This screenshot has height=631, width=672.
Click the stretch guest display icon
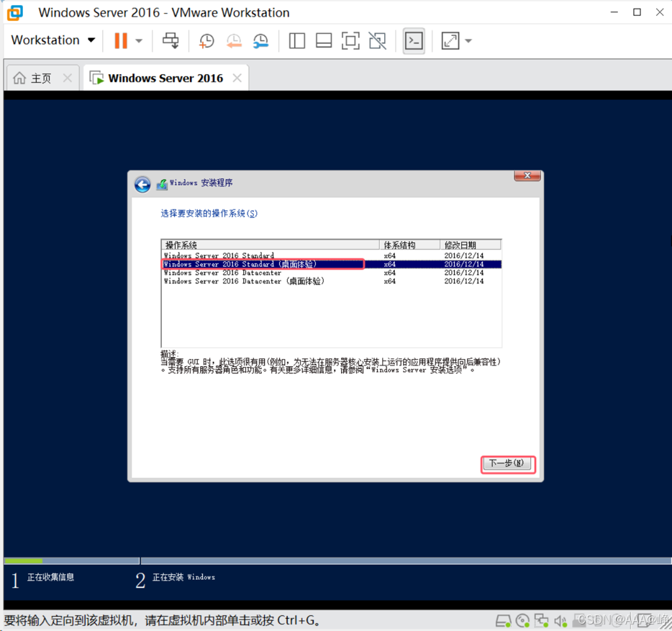coord(450,41)
